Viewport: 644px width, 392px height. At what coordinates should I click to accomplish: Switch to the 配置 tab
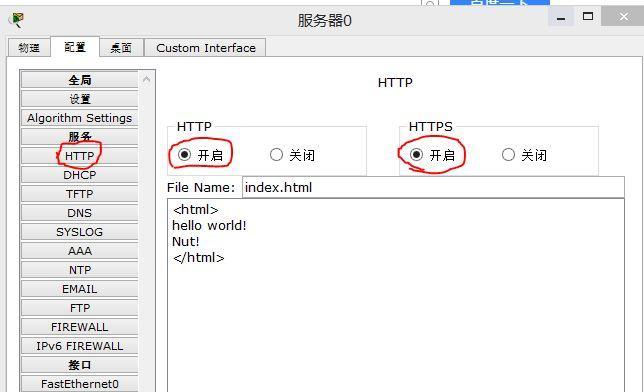(75, 47)
